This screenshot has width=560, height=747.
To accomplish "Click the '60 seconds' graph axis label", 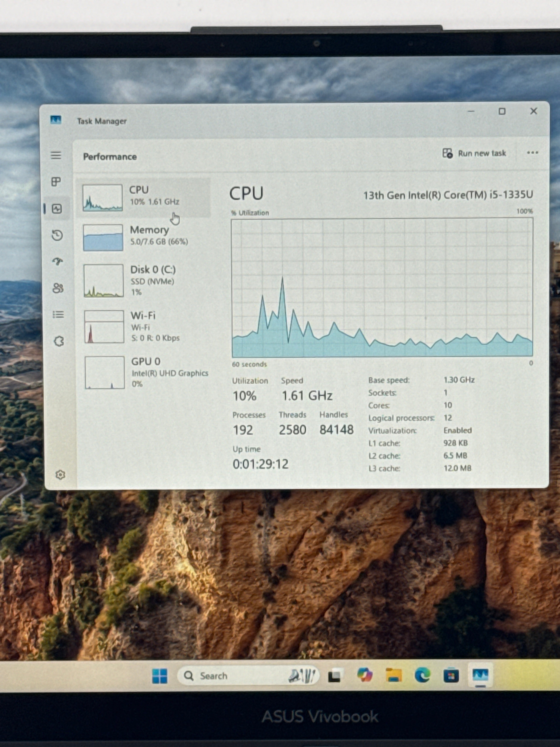I will [249, 364].
